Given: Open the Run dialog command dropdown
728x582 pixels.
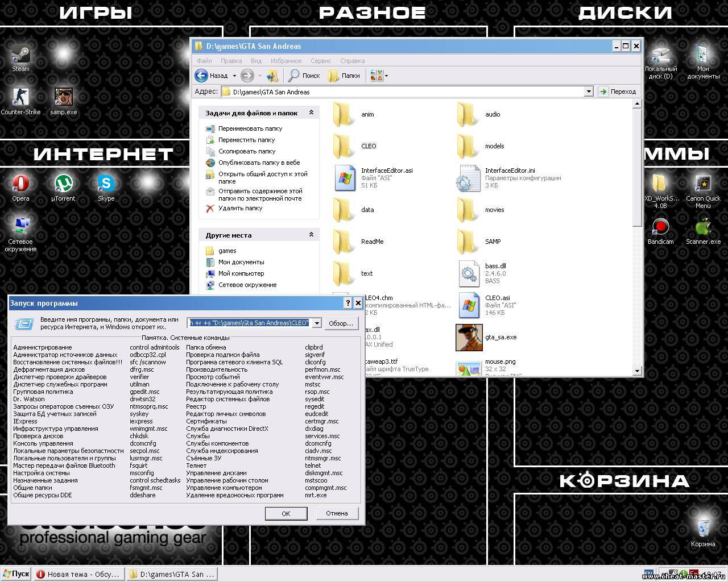Looking at the screenshot, I should click(x=317, y=323).
